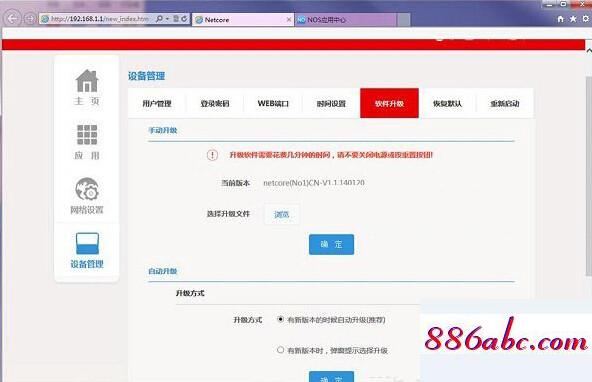The width and height of the screenshot is (592, 382).
Task: Open the new blank tab button
Action: pyautogui.click(x=404, y=20)
